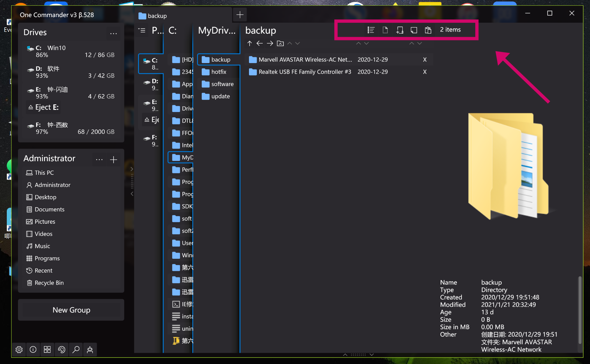Click the new folder icon

click(x=400, y=30)
